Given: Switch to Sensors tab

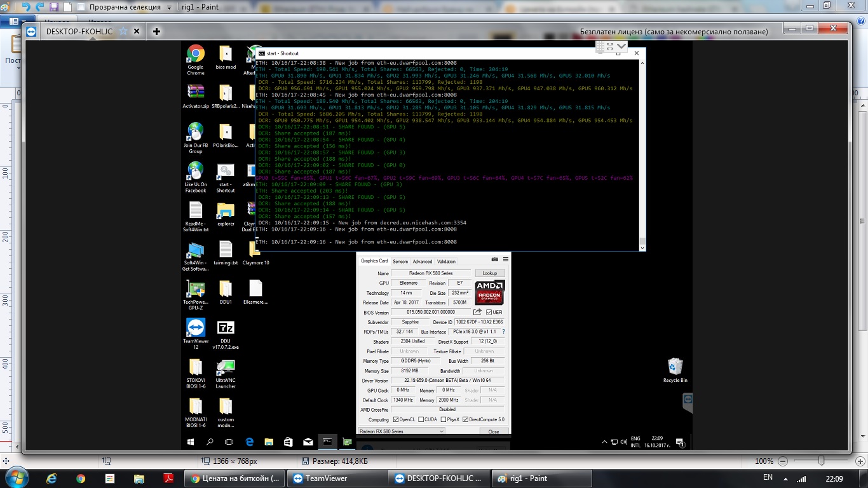Looking at the screenshot, I should pyautogui.click(x=400, y=261).
